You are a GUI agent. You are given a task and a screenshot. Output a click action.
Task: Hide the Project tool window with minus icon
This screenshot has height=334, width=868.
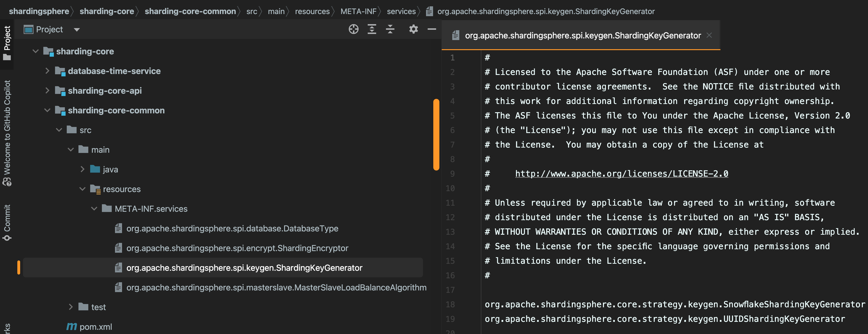432,29
